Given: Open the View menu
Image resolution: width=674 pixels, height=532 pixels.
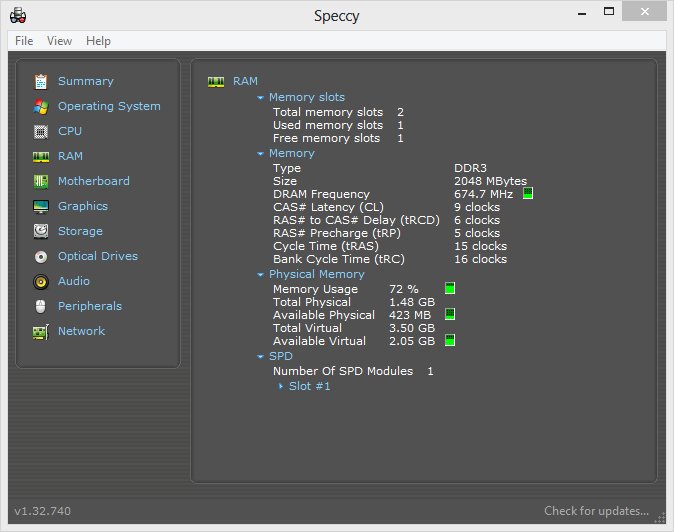Looking at the screenshot, I should [59, 41].
